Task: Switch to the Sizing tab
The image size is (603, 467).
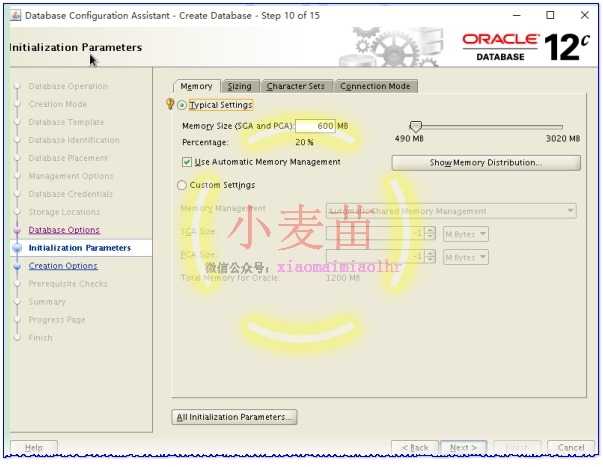Action: coord(240,86)
